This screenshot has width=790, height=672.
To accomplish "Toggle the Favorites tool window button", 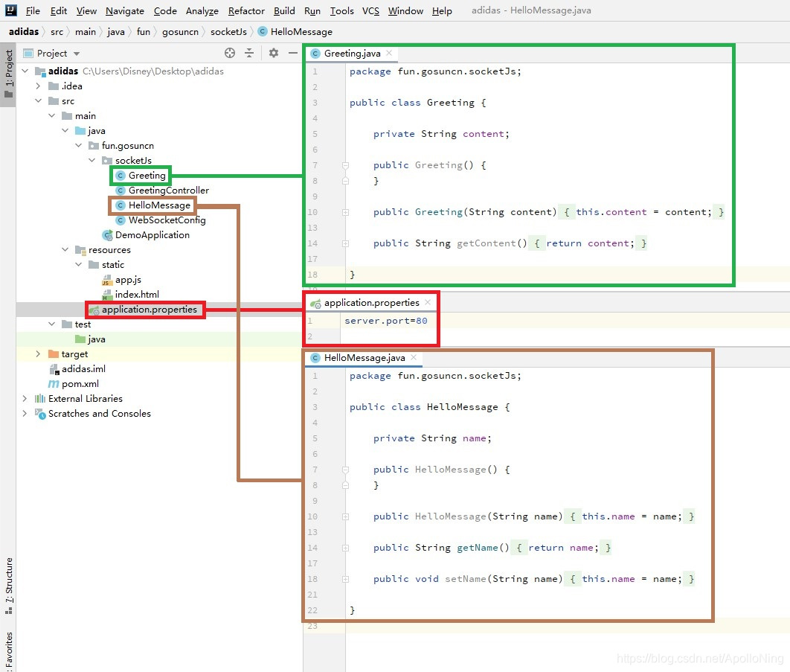I will 8,650.
